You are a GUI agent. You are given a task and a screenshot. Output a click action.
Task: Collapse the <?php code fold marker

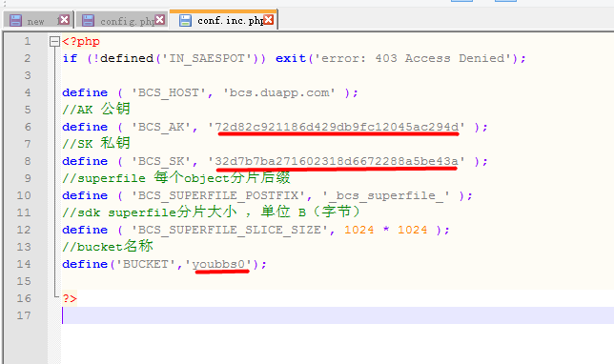click(54, 41)
